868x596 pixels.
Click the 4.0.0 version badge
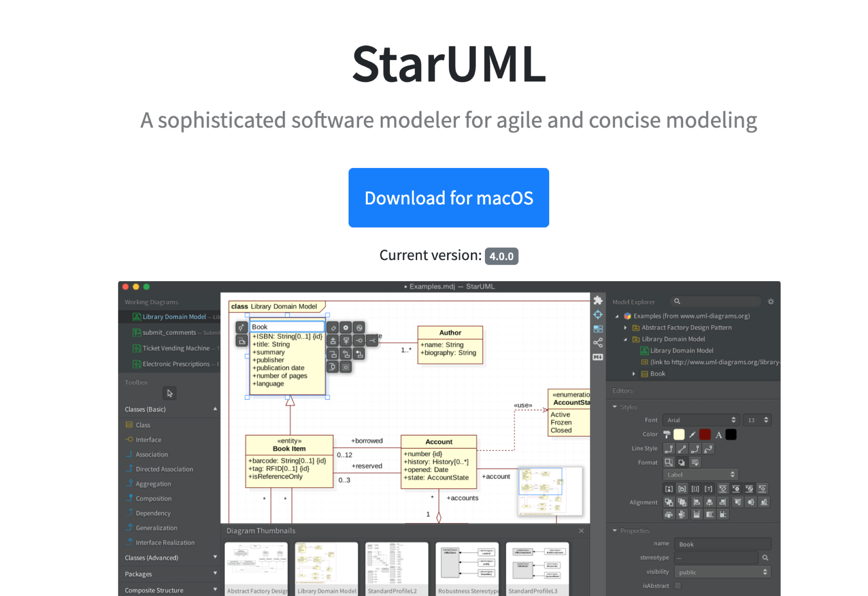[501, 256]
